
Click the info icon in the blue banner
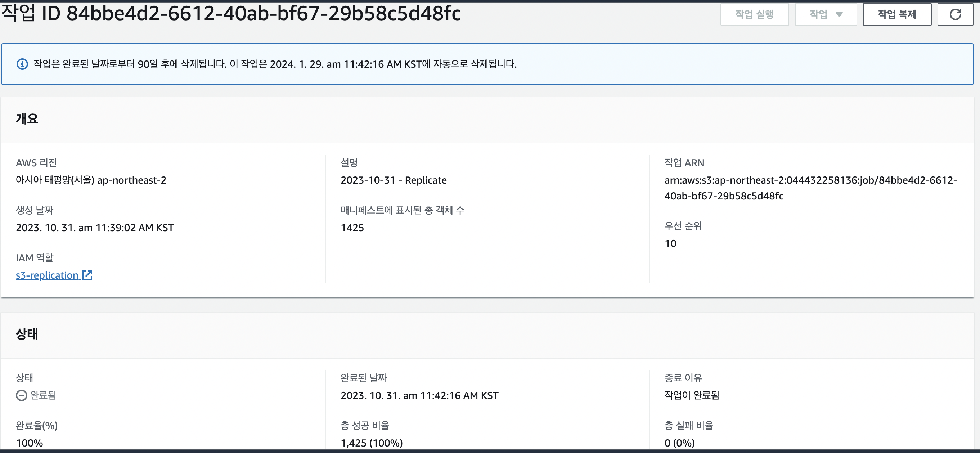22,64
